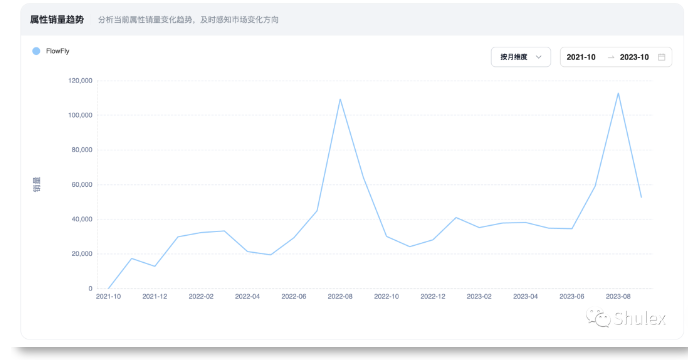The height and width of the screenshot is (360, 697).
Task: Click the 120,000 y-axis label
Action: click(80, 80)
